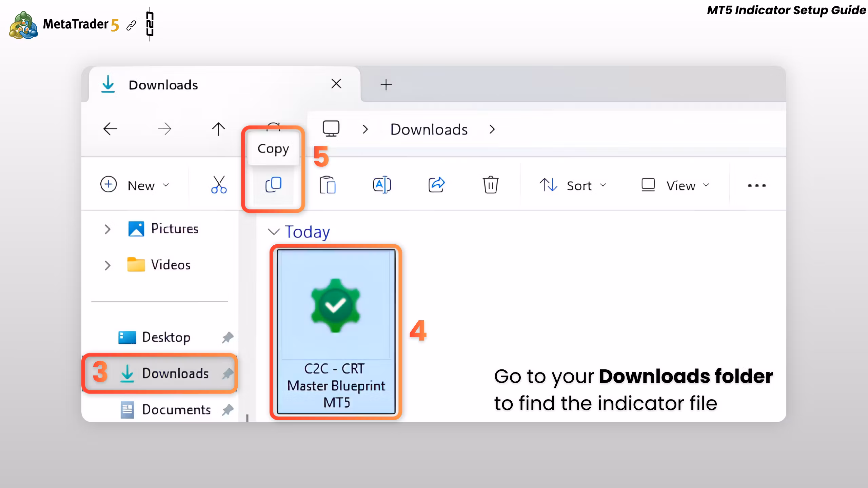Open the Sort dropdown
Image resolution: width=868 pixels, height=488 pixels.
(x=573, y=185)
